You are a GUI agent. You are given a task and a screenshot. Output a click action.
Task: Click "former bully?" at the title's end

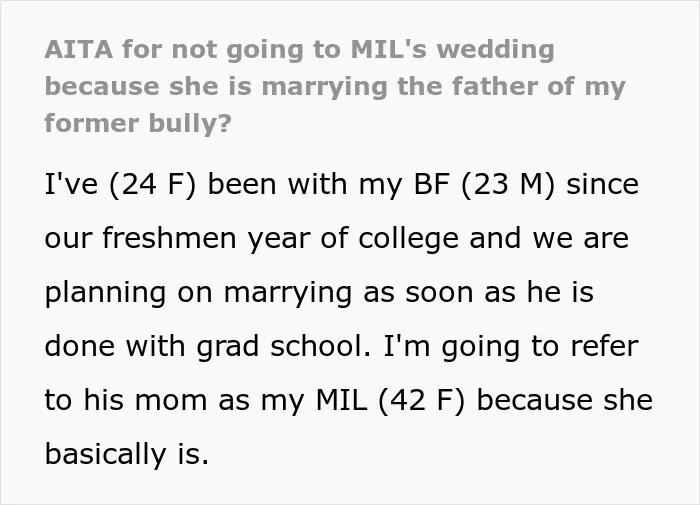pos(138,123)
